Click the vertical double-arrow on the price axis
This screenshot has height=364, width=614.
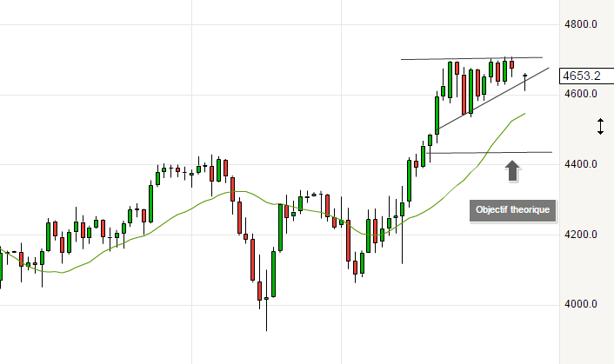point(600,127)
